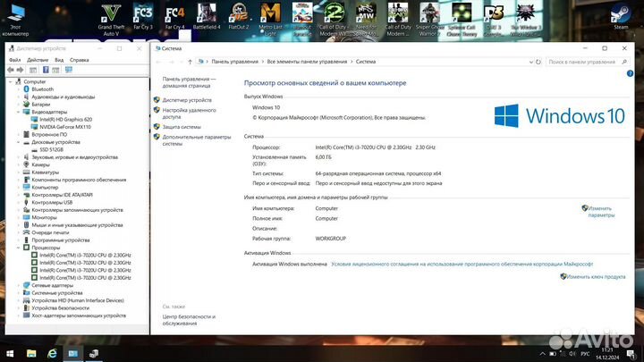644x362 pixels.
Task: Launch FlatOut 2 desktop icon
Action: coord(239,17)
